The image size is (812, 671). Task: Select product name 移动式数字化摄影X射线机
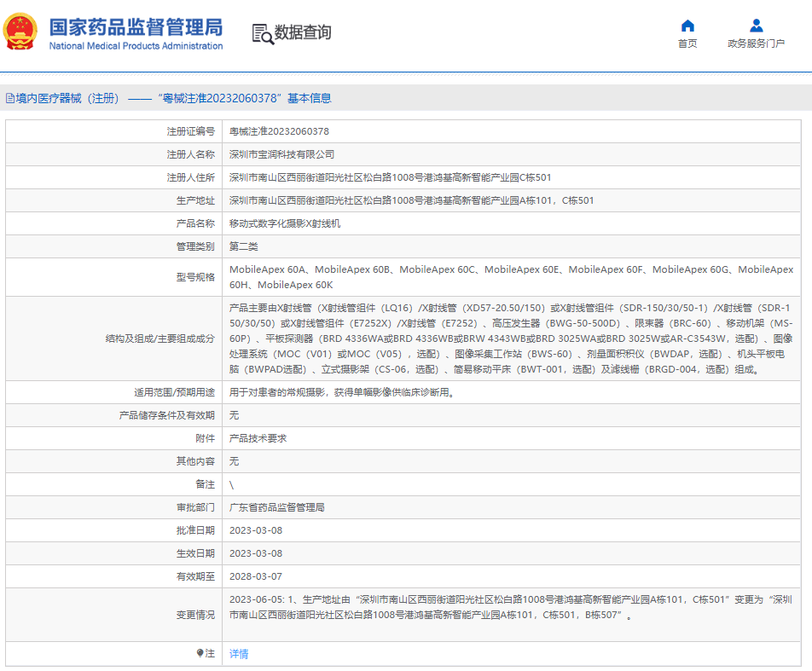click(285, 223)
